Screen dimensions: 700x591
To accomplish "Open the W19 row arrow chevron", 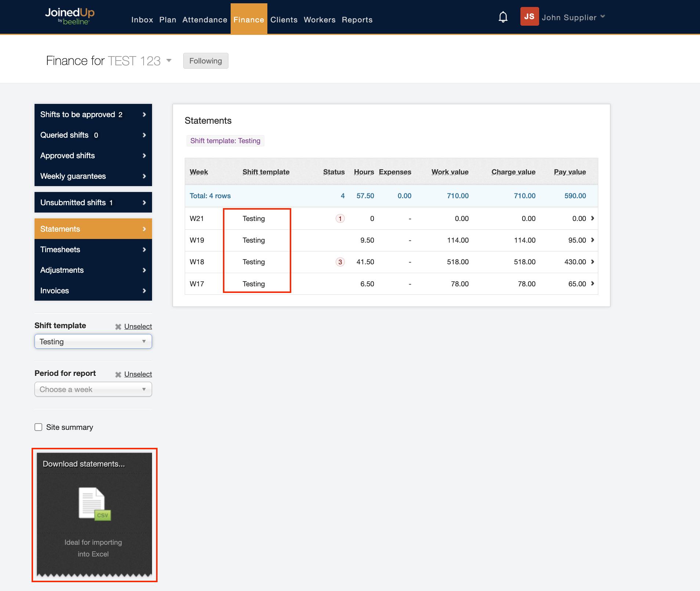I will tap(592, 240).
